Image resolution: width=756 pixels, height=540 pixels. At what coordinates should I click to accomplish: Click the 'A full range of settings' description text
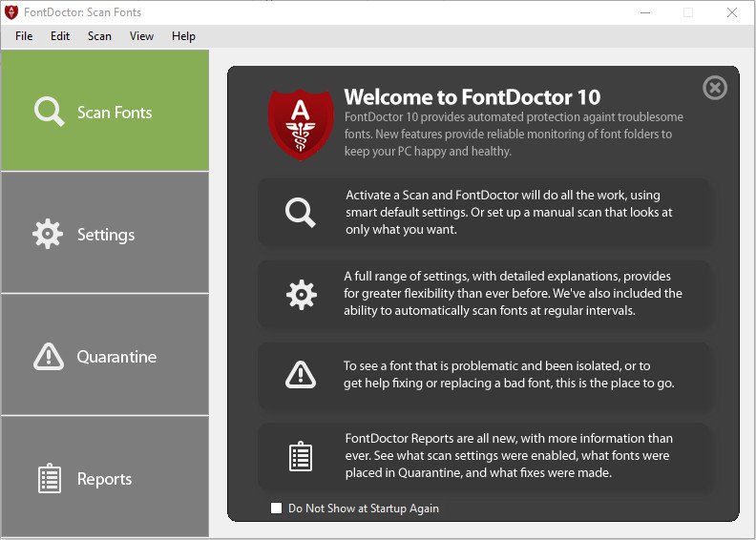click(x=513, y=293)
